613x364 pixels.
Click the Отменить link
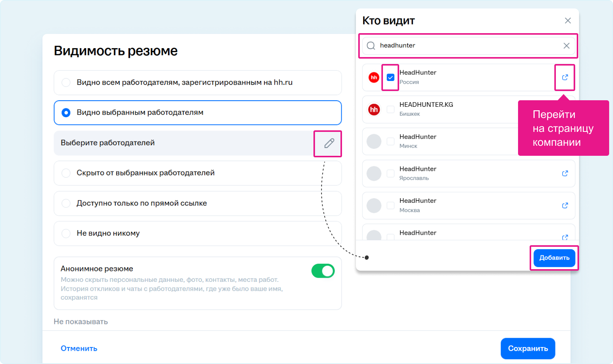tap(79, 349)
